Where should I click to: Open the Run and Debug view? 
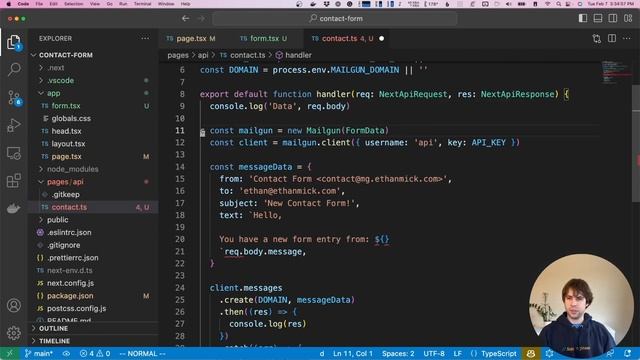(13, 125)
